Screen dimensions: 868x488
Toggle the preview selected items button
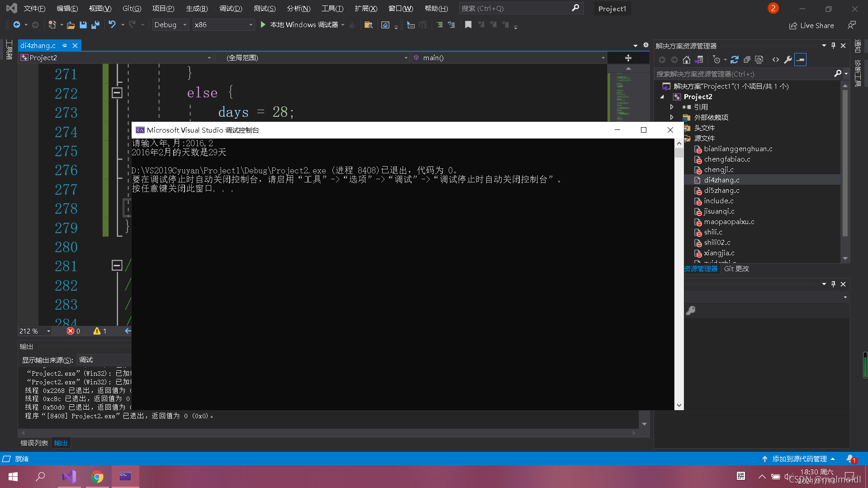[800, 60]
